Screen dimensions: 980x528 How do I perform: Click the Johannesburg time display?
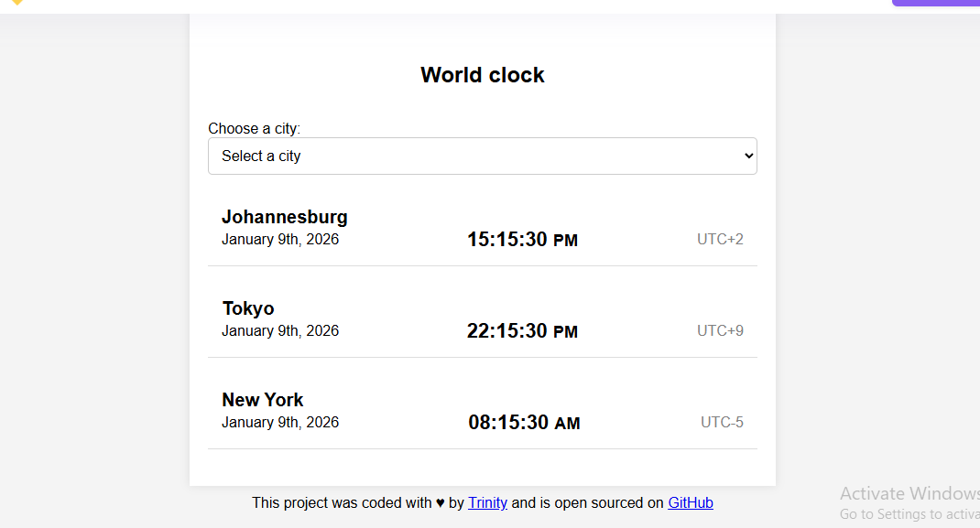(523, 239)
